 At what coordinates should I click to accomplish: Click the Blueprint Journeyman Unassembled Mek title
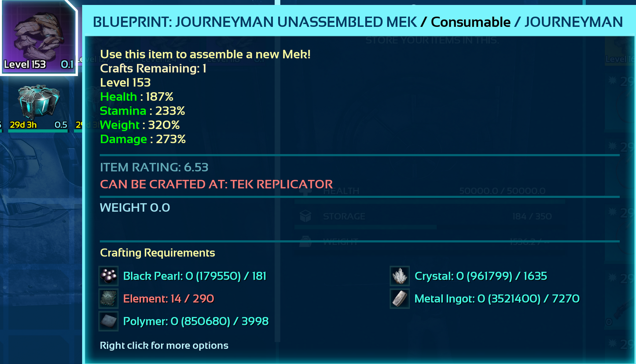tap(255, 22)
